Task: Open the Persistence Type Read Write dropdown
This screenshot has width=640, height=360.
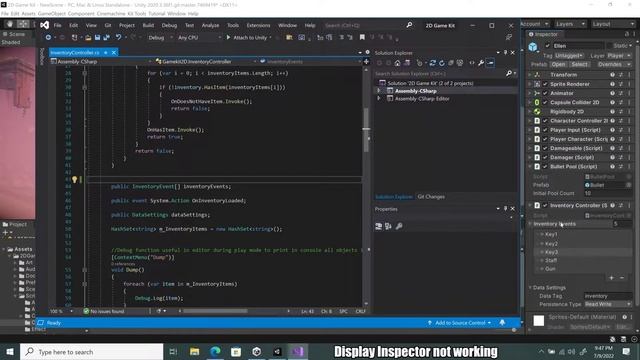Action: 608,304
